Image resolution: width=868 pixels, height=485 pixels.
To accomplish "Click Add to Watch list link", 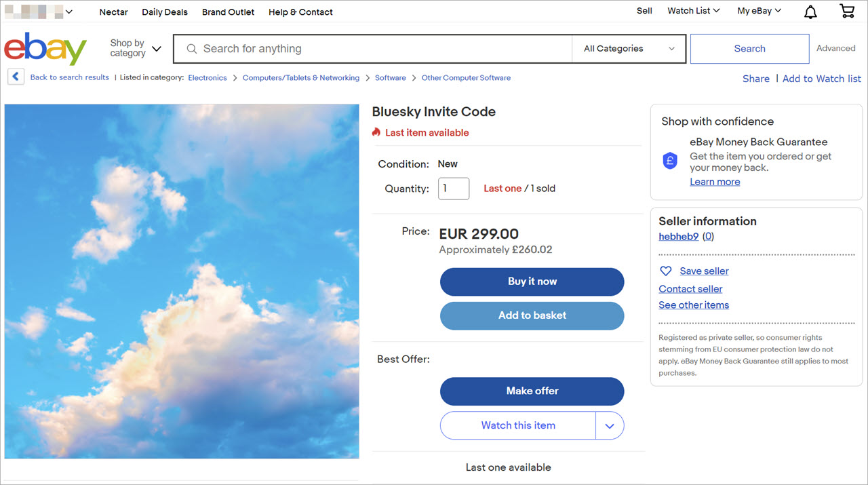I will click(x=822, y=79).
